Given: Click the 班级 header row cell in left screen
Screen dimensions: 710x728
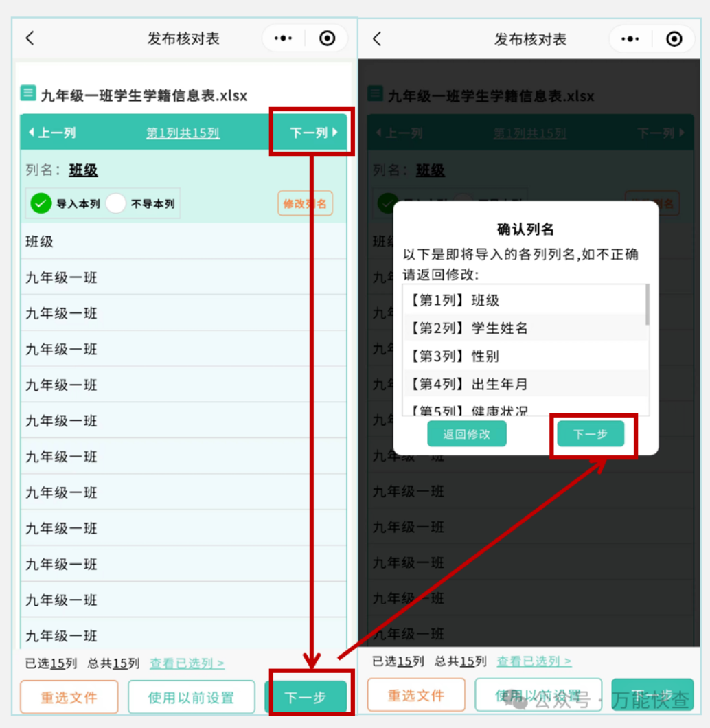Looking at the screenshot, I should tap(183, 242).
